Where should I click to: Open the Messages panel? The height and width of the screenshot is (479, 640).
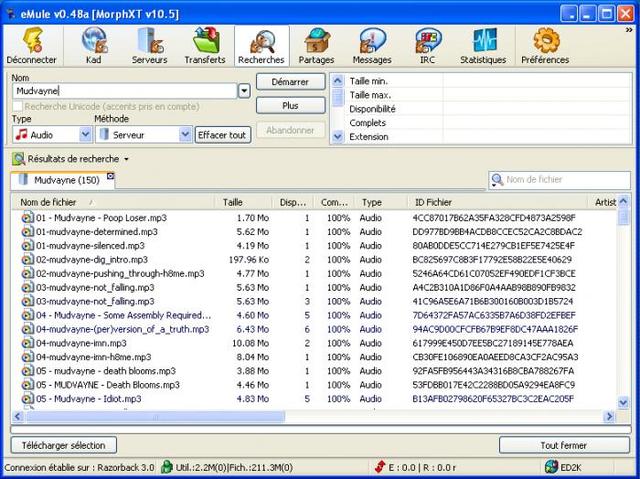pos(372,46)
